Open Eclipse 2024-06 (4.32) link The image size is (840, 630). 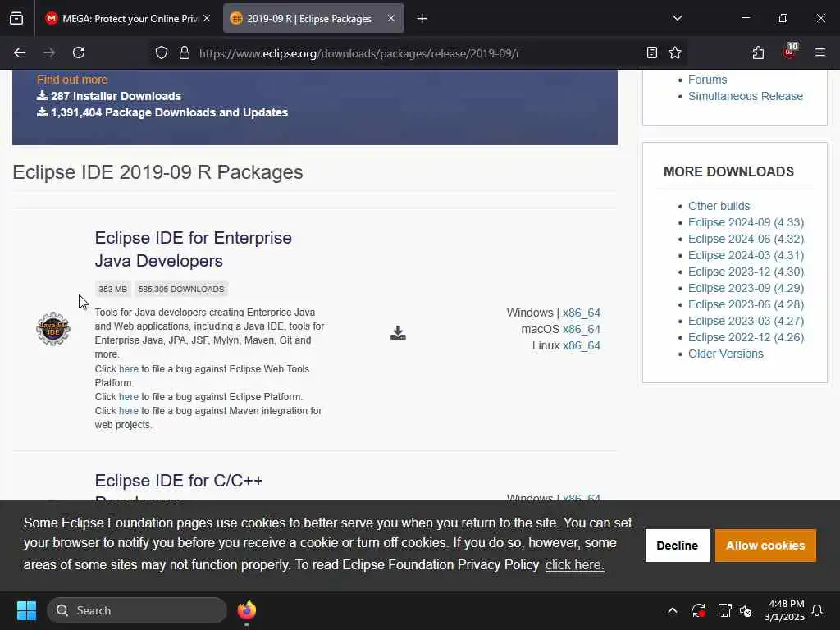click(x=746, y=239)
